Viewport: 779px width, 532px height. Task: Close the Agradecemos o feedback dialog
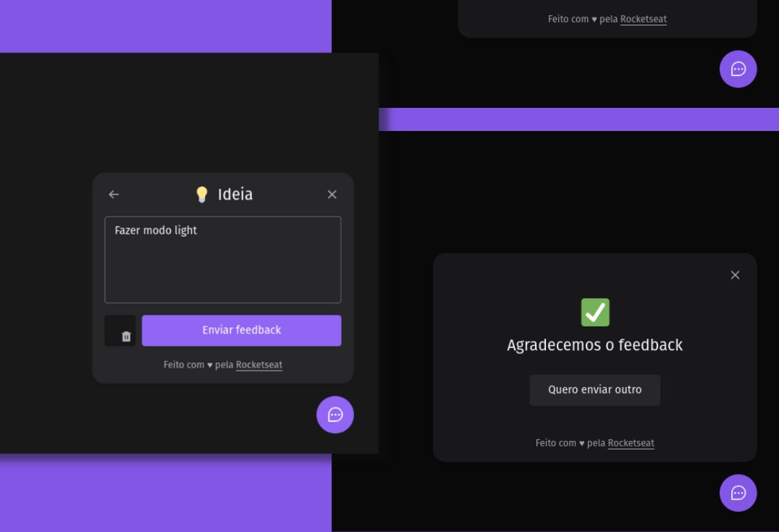click(x=735, y=275)
